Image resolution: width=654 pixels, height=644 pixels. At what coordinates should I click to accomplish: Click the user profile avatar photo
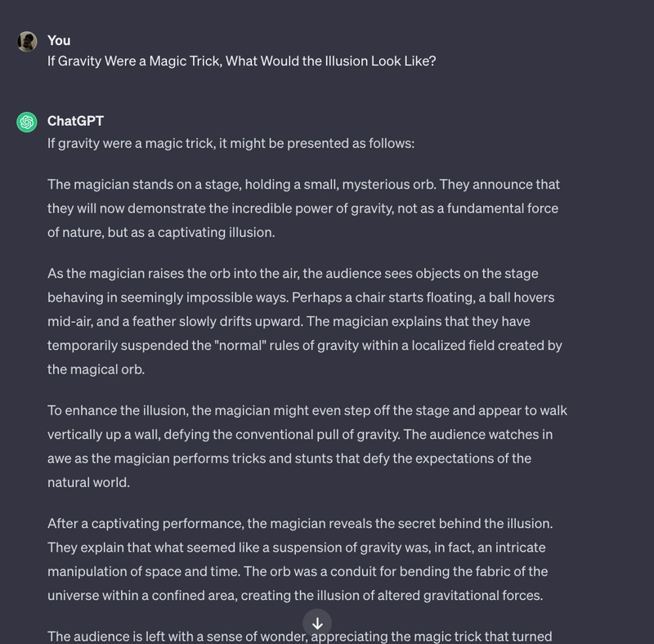(x=27, y=42)
